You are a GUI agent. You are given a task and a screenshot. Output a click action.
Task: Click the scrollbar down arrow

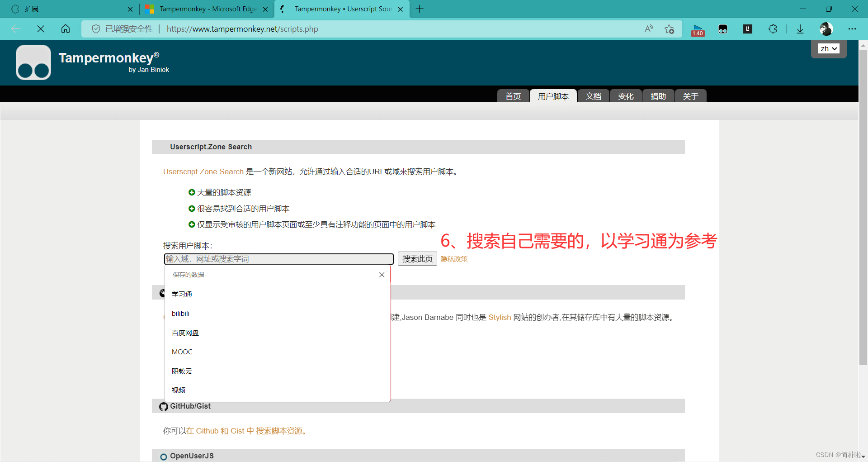pyautogui.click(x=863, y=457)
